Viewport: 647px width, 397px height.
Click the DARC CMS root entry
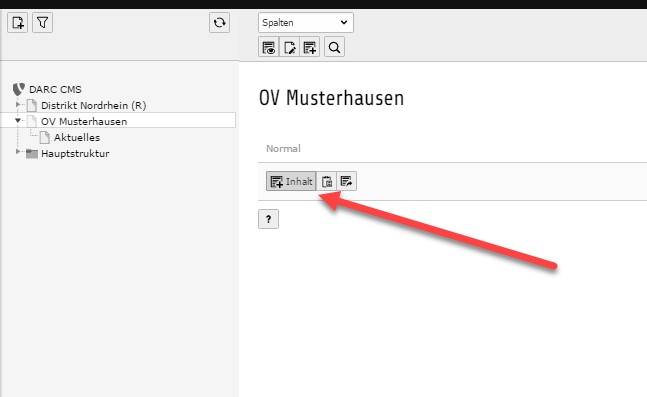click(55, 89)
